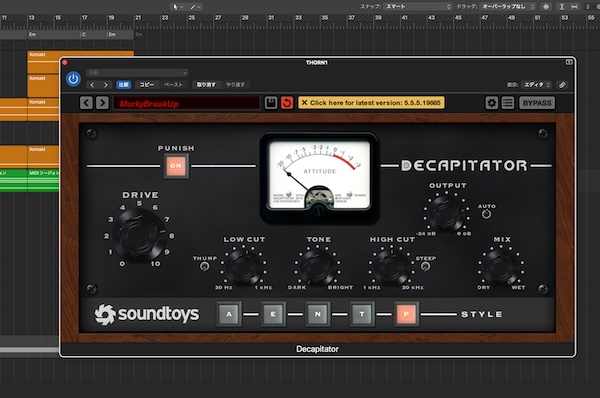
Task: Save preset with the floppy disk icon
Action: coord(271,103)
